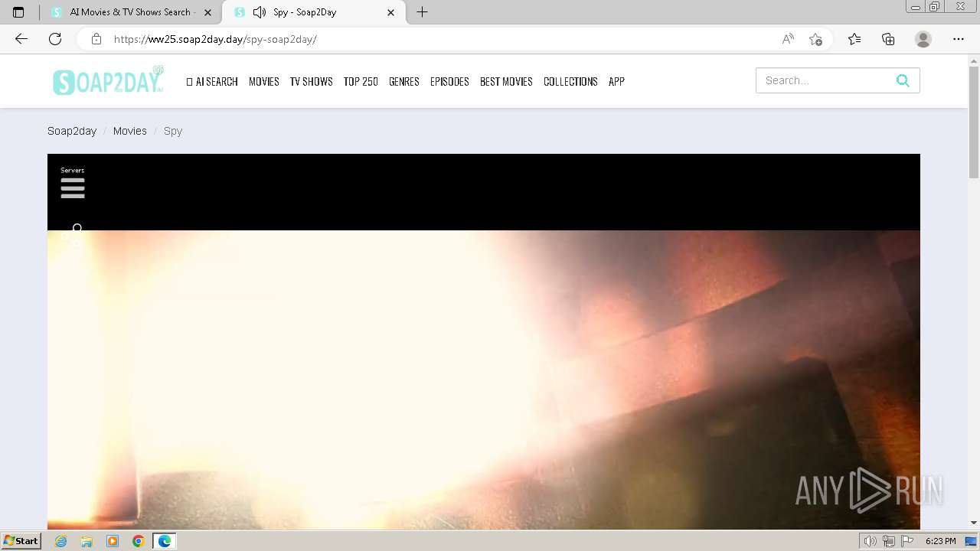Image resolution: width=980 pixels, height=551 pixels.
Task: Open a new tab
Action: [x=422, y=12]
